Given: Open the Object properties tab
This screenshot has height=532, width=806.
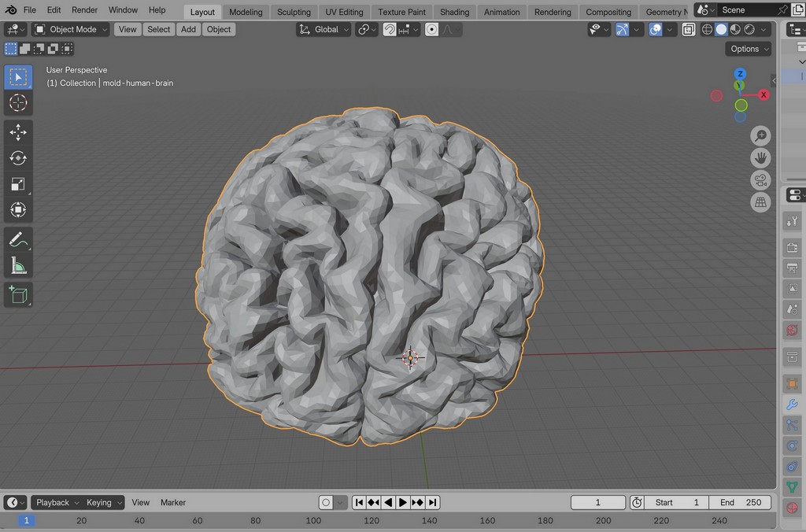Looking at the screenshot, I should coord(792,383).
